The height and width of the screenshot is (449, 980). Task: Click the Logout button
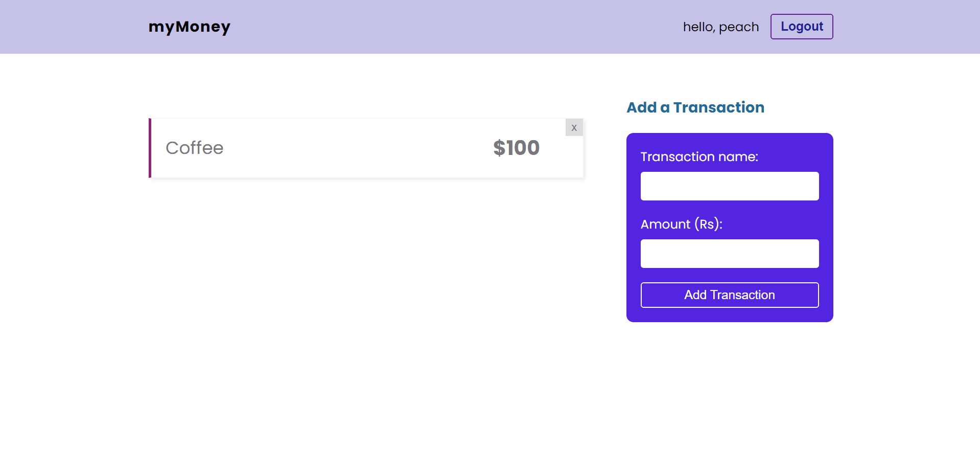tap(802, 27)
